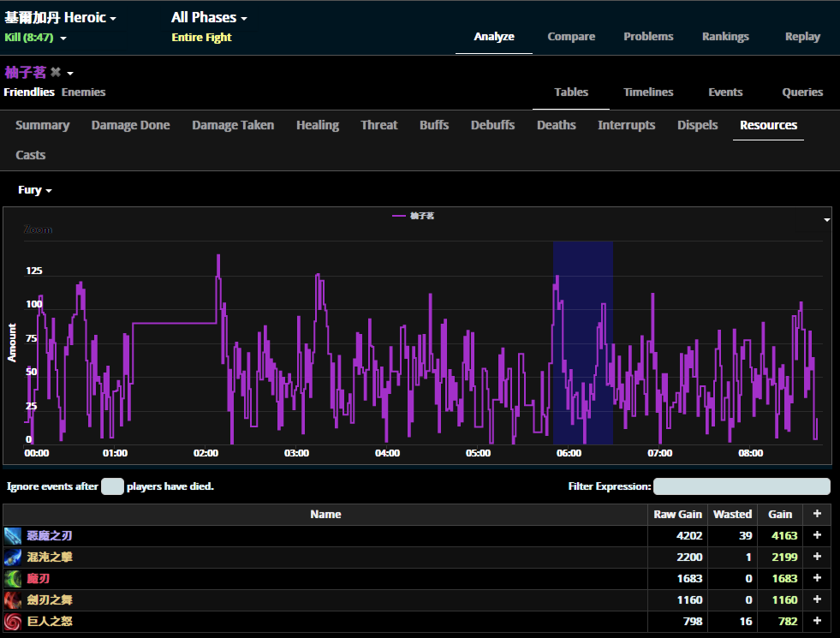Open the Buffs tab
This screenshot has height=638, width=840.
[434, 125]
